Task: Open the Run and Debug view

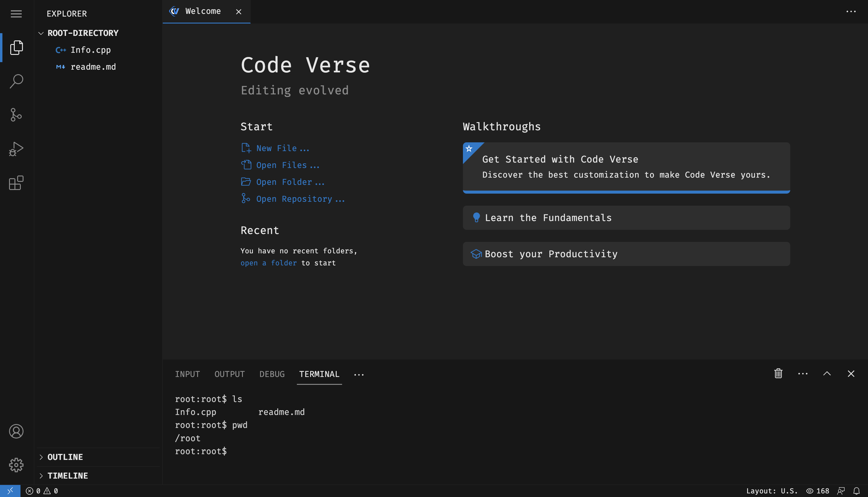Action: point(16,149)
